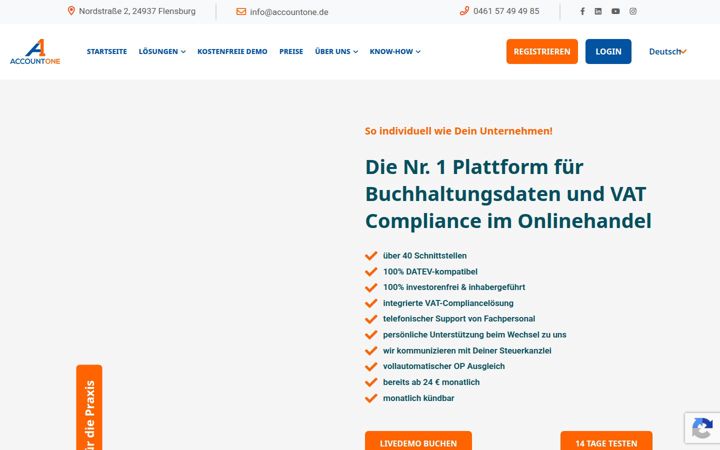Click the envelope email icon

241,11
